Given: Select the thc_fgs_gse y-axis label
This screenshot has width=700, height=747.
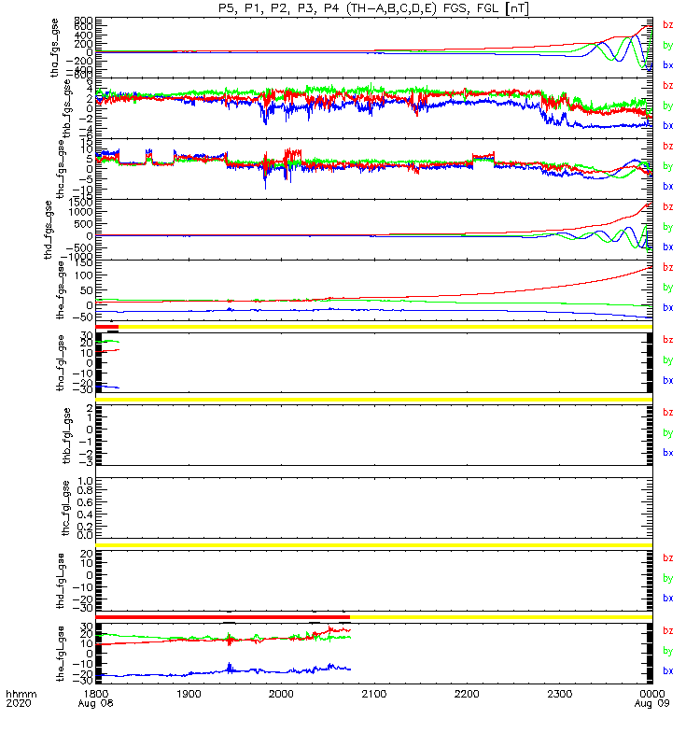Looking at the screenshot, I should click(61, 169).
